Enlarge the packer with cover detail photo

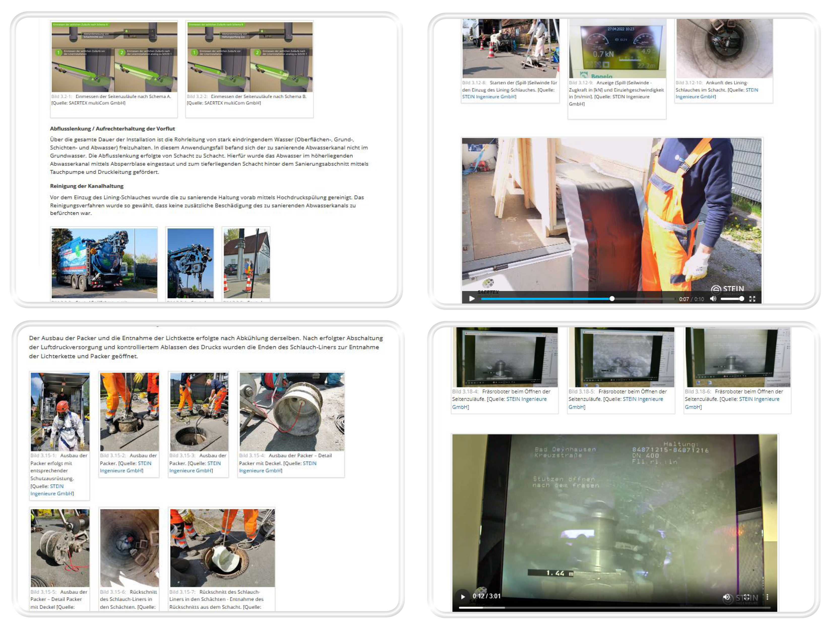(292, 412)
